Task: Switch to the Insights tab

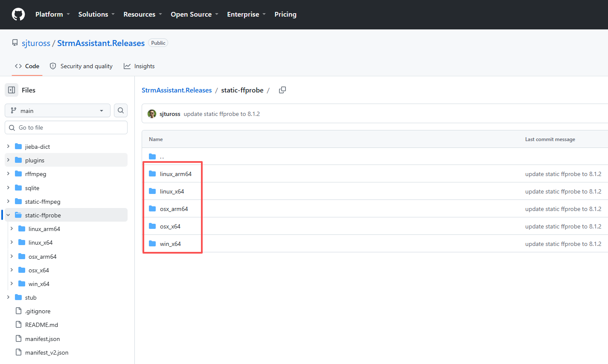Action: coord(139,66)
